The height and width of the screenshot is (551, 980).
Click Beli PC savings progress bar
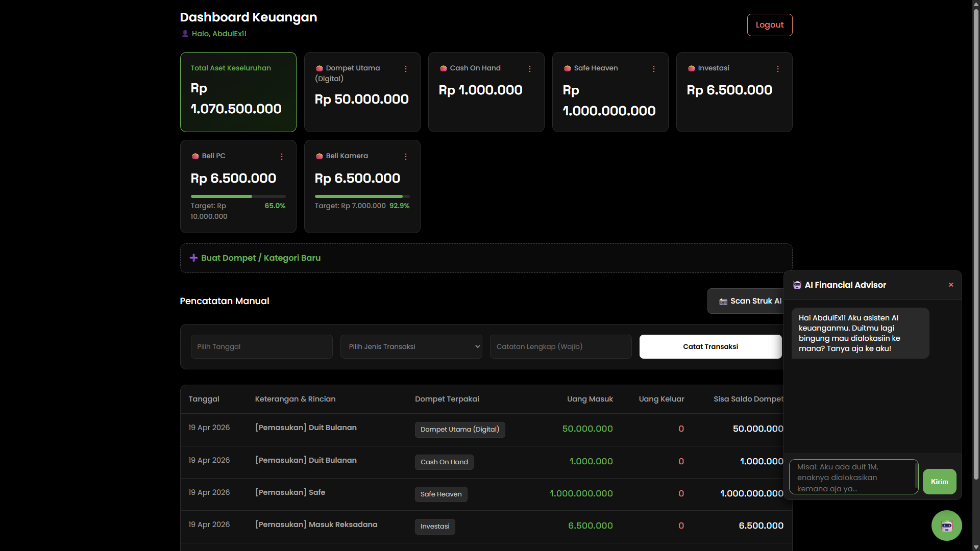coord(238,196)
